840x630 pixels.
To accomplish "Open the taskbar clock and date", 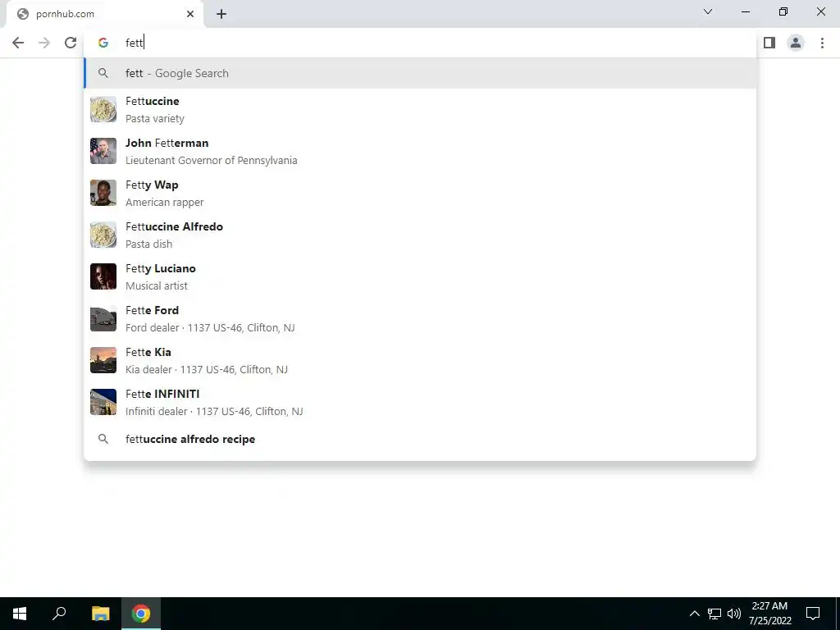I will (769, 614).
